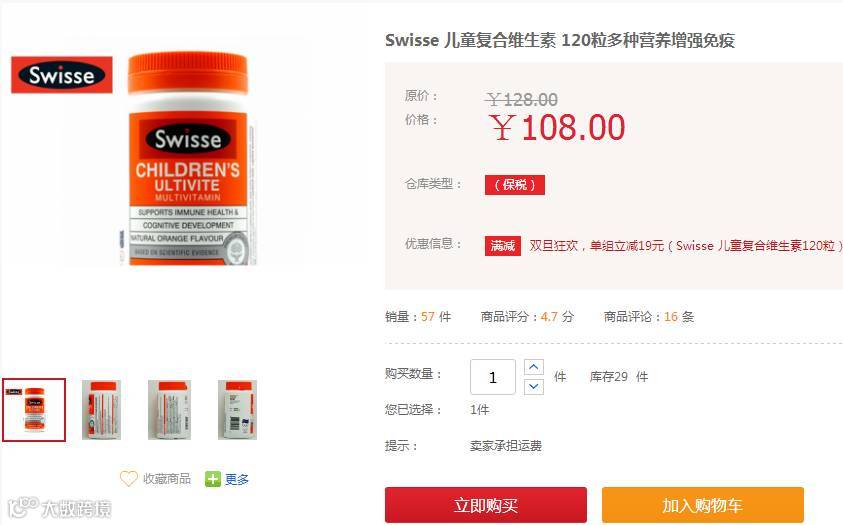843x525 pixels.
Task: Click the Swisse brand logo
Action: [x=62, y=75]
